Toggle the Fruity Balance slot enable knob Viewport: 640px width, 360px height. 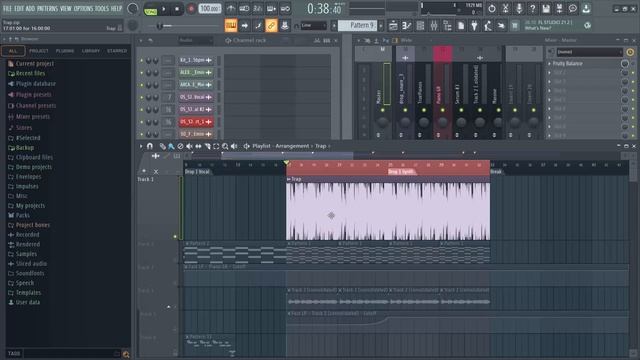point(624,64)
